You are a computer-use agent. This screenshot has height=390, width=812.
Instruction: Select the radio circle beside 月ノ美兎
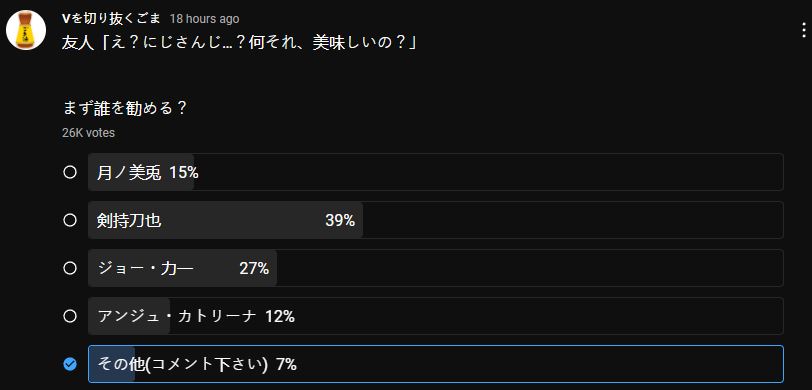pos(70,172)
